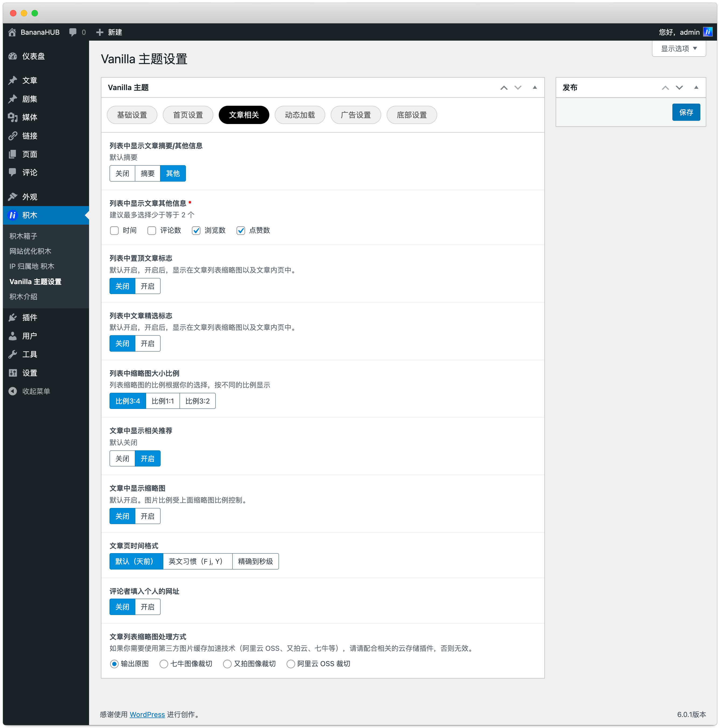This screenshot has width=720, height=728.
Task: Click the 收起菜单 collapse arrow icon
Action: 13,391
